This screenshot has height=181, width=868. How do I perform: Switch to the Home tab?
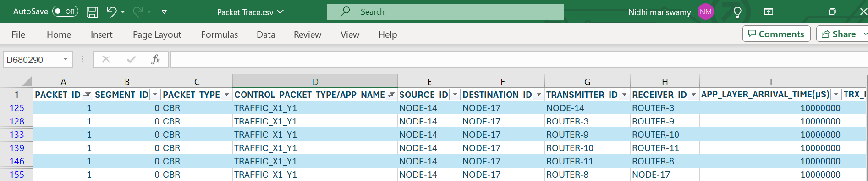[x=59, y=34]
